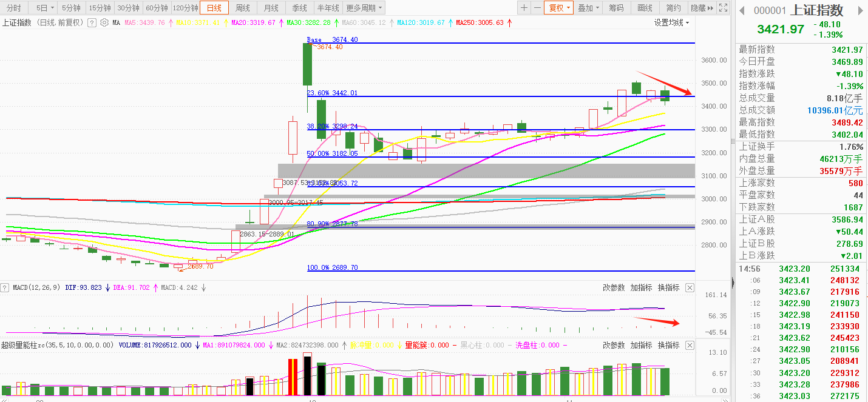Viewport: 868px width, 402px height.
Task: Toggle MA20 moving average label
Action: pos(254,22)
